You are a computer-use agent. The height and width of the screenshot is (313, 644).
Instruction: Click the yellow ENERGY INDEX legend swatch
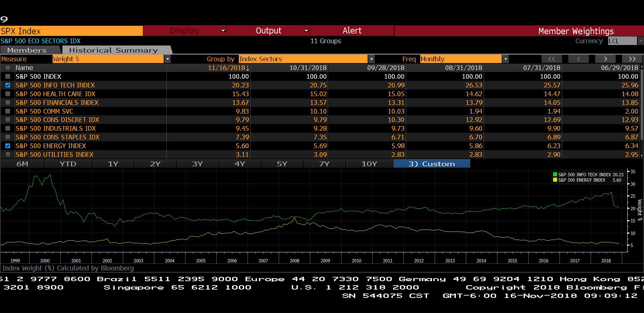555,180
